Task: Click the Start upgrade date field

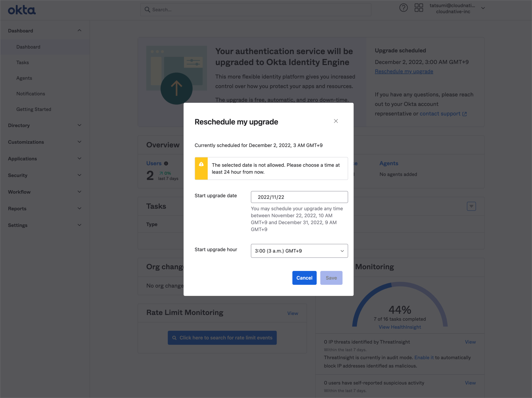Action: 299,197
